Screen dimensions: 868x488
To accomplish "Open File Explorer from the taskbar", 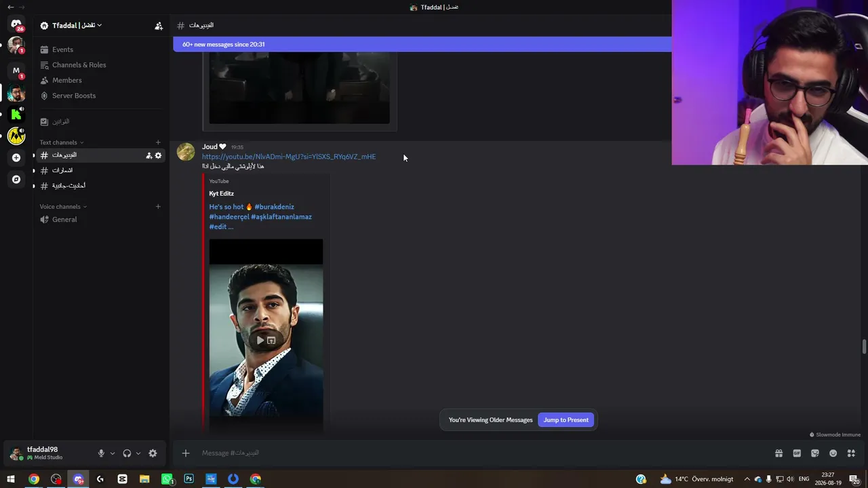I will pos(144,479).
